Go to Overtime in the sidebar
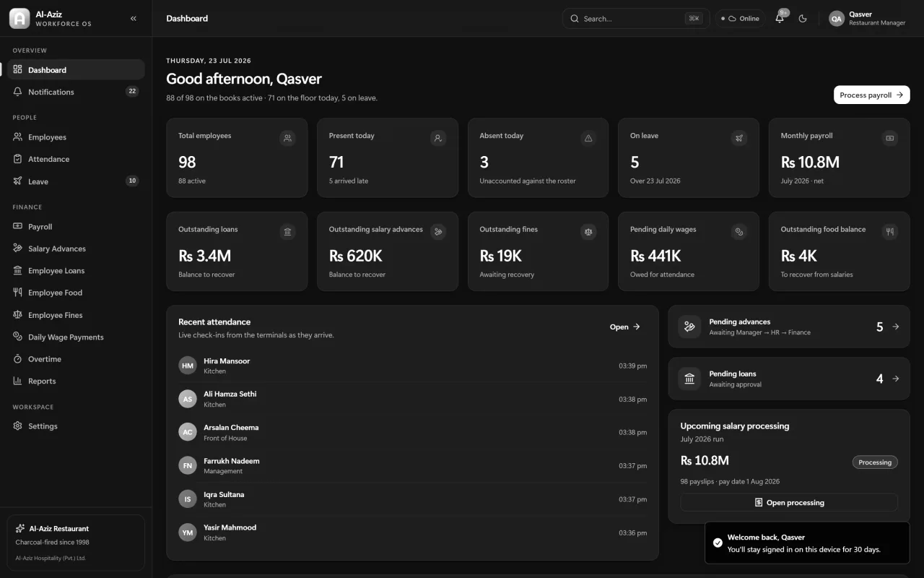The height and width of the screenshot is (578, 924). coord(75,359)
